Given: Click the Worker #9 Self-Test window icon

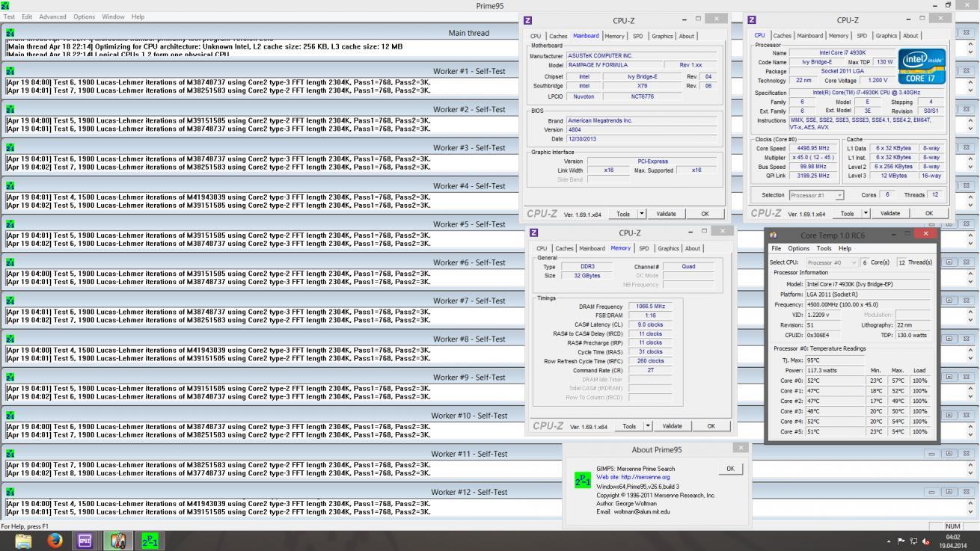Looking at the screenshot, I should pos(10,377).
